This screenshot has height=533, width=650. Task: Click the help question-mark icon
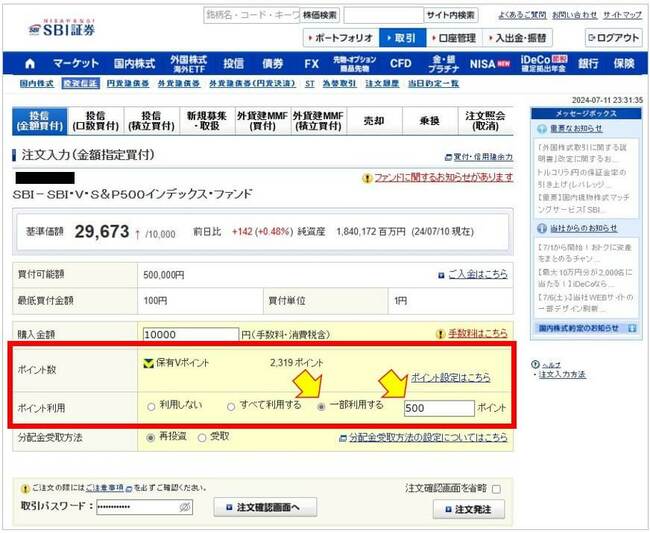[535, 365]
